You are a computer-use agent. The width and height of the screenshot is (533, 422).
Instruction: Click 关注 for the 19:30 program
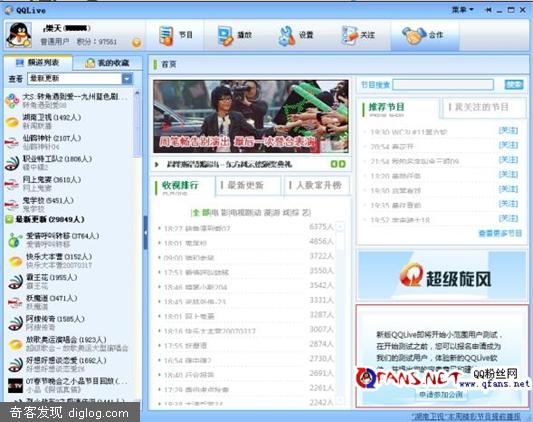[x=508, y=131]
